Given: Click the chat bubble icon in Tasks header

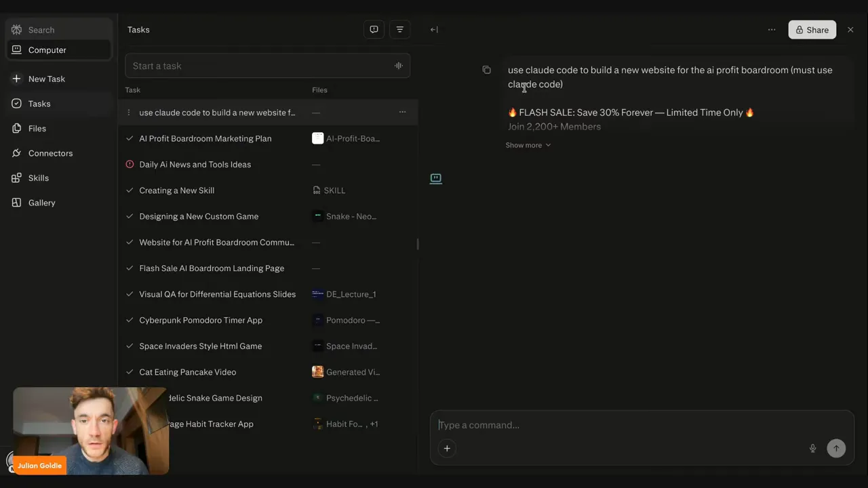Looking at the screenshot, I should click(x=374, y=30).
